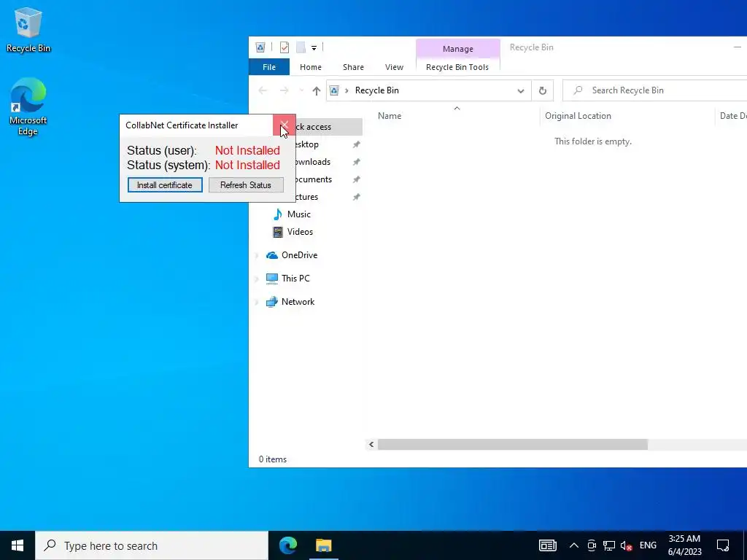Switch to the Share ribbon tab
This screenshot has height=560, width=747.
(x=354, y=67)
